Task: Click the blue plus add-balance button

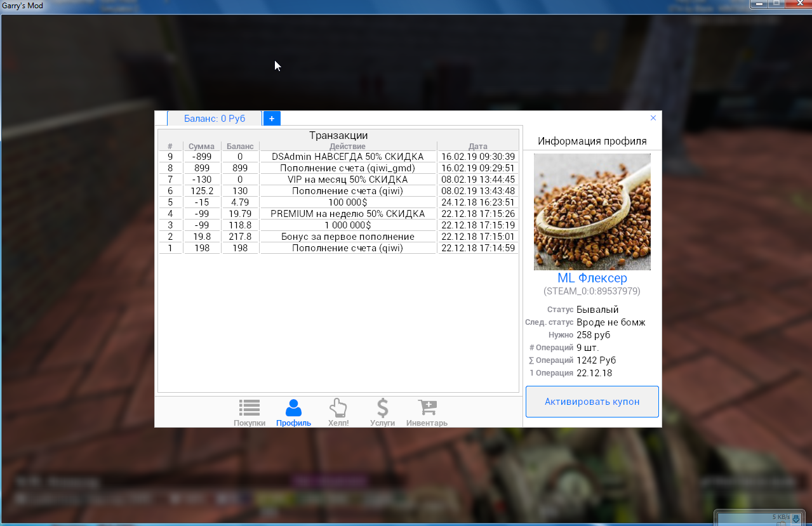Action: pos(272,119)
